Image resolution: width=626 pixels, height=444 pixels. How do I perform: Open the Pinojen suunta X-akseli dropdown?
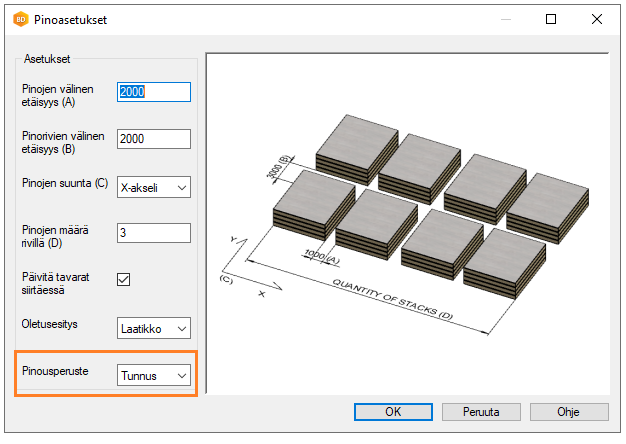(153, 187)
